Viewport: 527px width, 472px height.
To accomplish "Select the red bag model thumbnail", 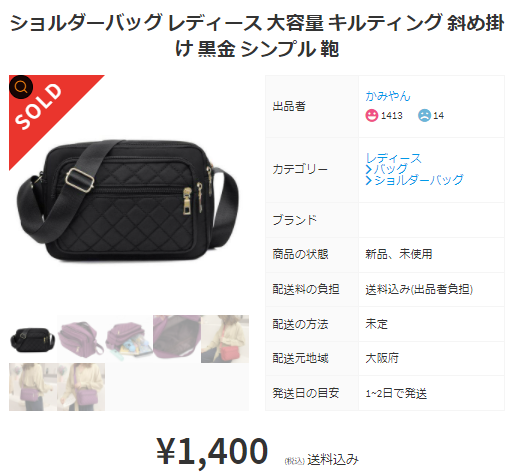I will point(225,339).
